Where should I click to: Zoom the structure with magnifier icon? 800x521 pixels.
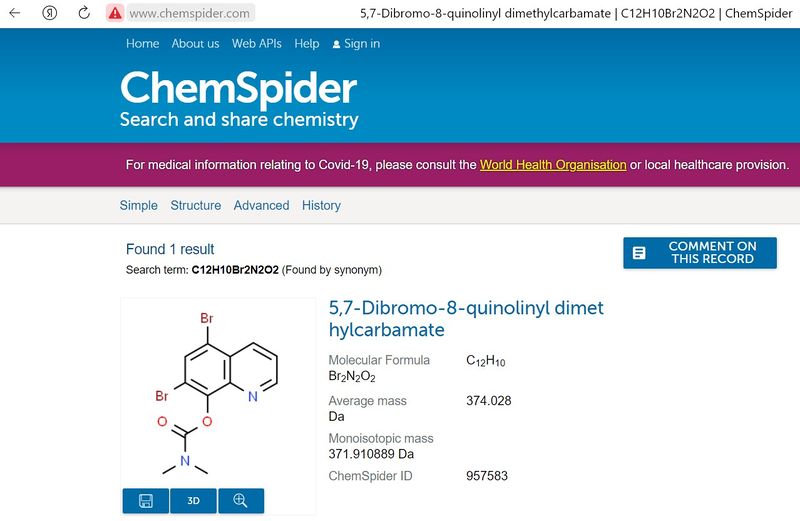click(241, 501)
